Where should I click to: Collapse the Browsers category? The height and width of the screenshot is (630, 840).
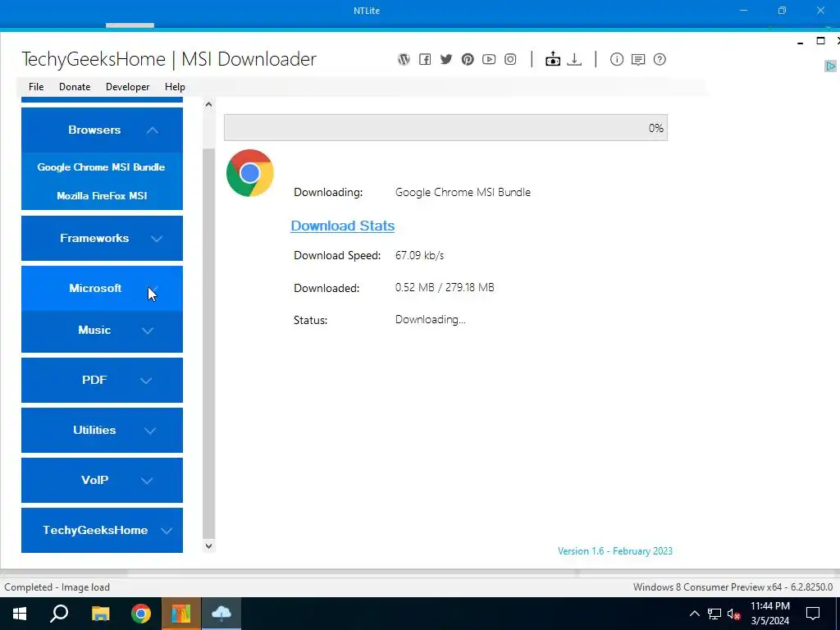click(102, 130)
